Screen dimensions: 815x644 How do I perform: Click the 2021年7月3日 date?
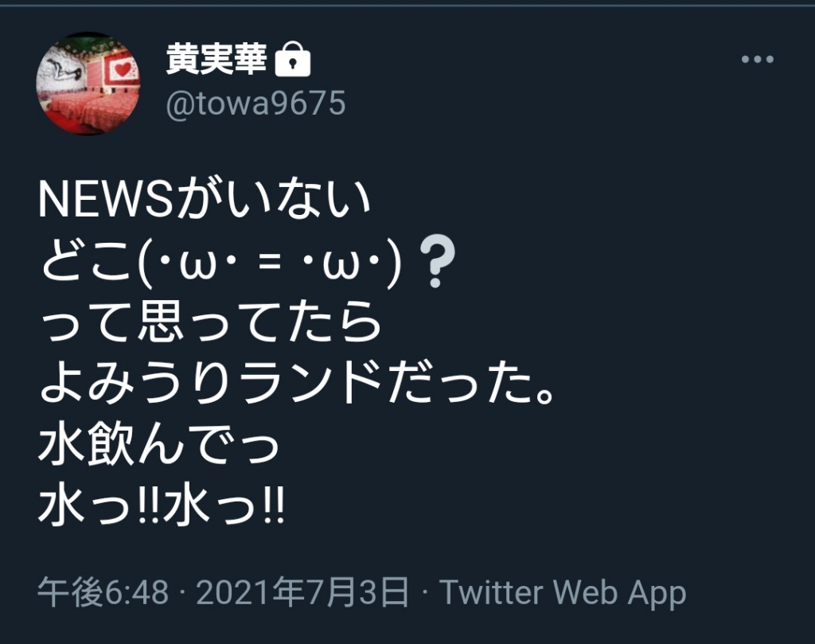click(302, 592)
